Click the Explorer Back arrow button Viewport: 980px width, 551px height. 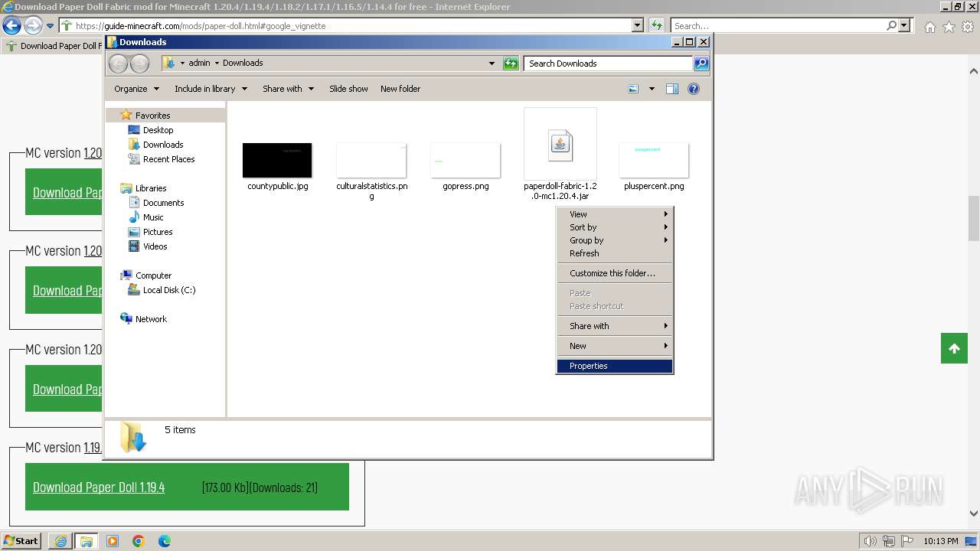click(118, 64)
